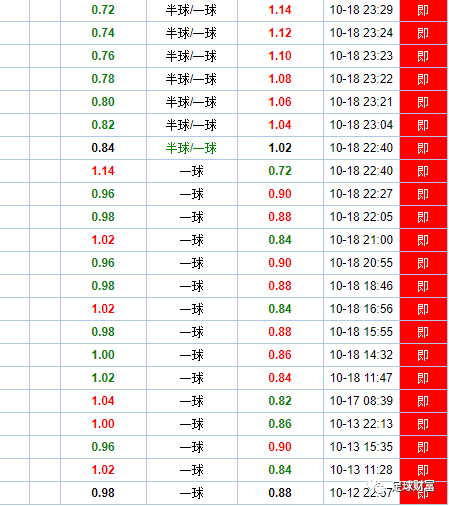Select the red 1.14 odds beside 一球
The height and width of the screenshot is (506, 449).
pyautogui.click(x=103, y=171)
